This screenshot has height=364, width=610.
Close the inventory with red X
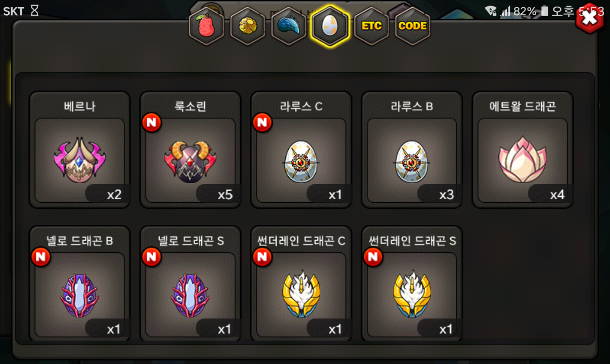(590, 19)
